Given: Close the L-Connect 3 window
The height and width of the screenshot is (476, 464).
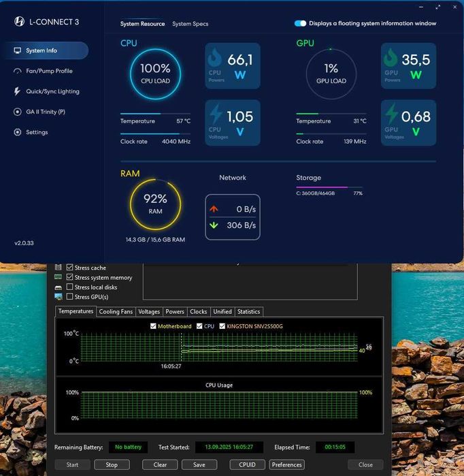Looking at the screenshot, I should [x=455, y=7].
